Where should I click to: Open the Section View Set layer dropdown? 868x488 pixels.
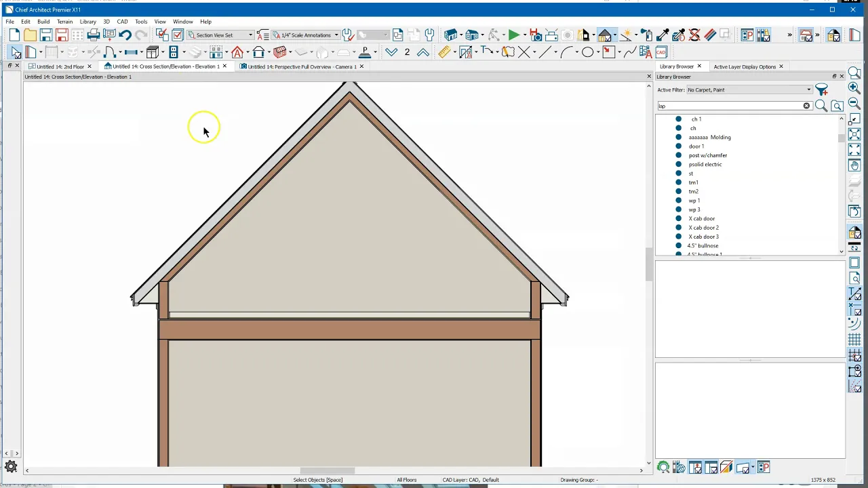tap(220, 35)
